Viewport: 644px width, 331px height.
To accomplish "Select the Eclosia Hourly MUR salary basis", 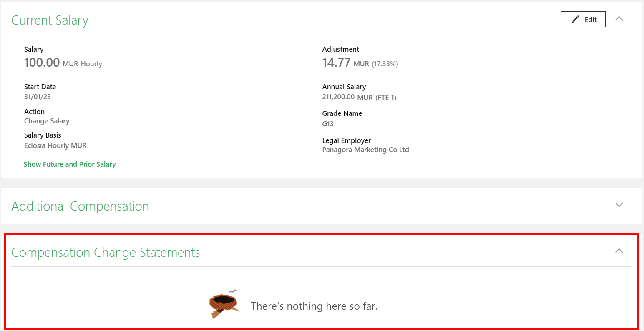I will pos(55,145).
